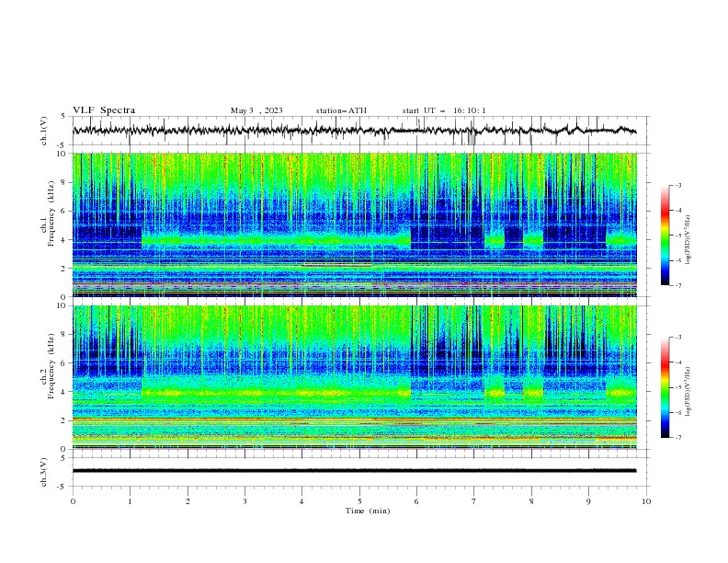Click time axis tick label "4"
728x563 pixels.
301,501
